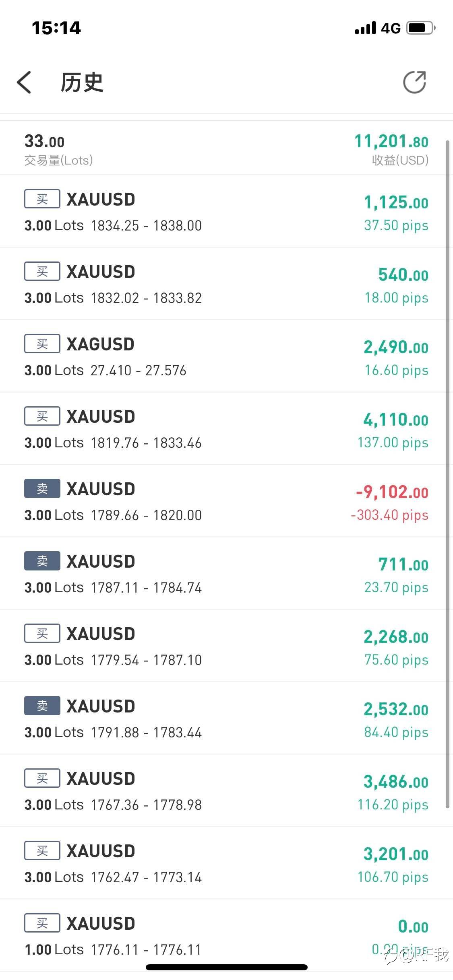The height and width of the screenshot is (980, 453).
Task: Tap the sell badge on -9,102.00 trade
Action: 42,488
